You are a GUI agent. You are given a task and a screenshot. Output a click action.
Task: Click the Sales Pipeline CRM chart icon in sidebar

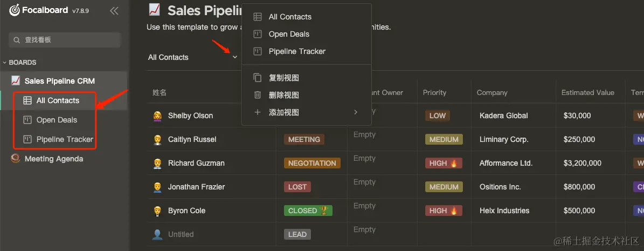[16, 80]
